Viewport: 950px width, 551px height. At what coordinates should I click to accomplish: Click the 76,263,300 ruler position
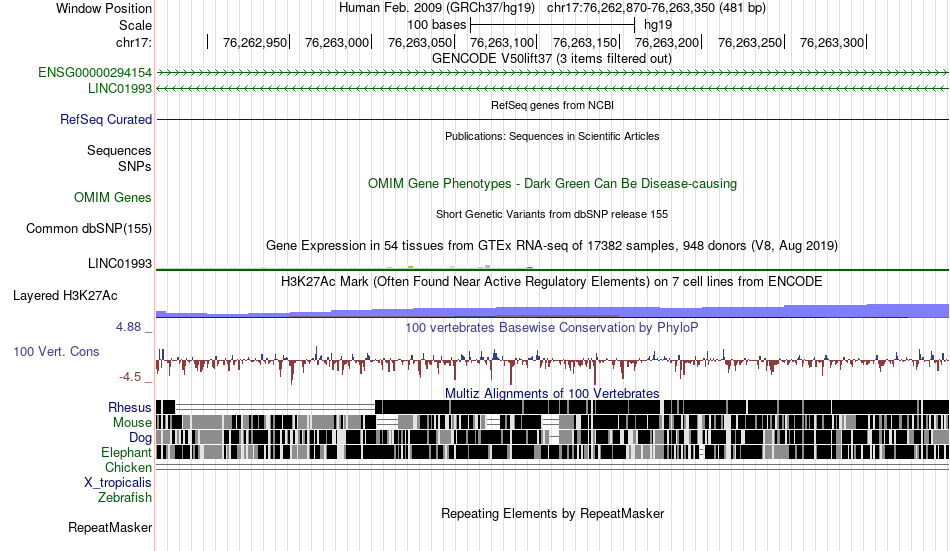[832, 42]
